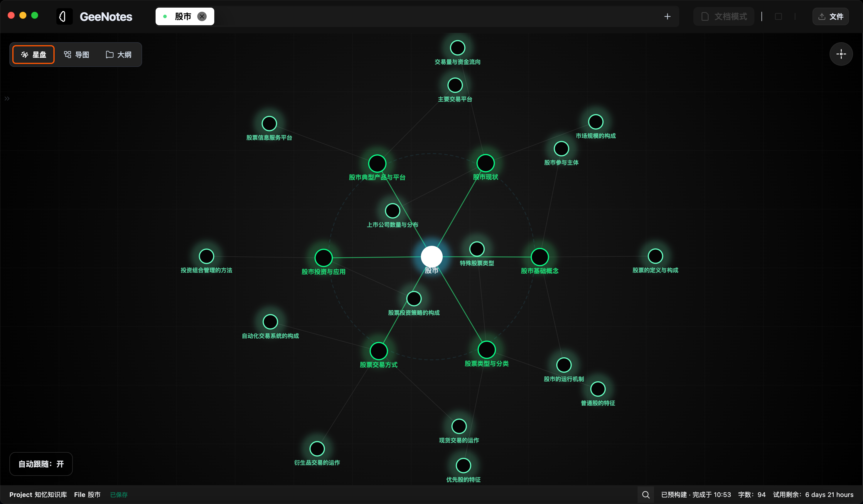Expand the left sidebar chevron

[x=7, y=99]
